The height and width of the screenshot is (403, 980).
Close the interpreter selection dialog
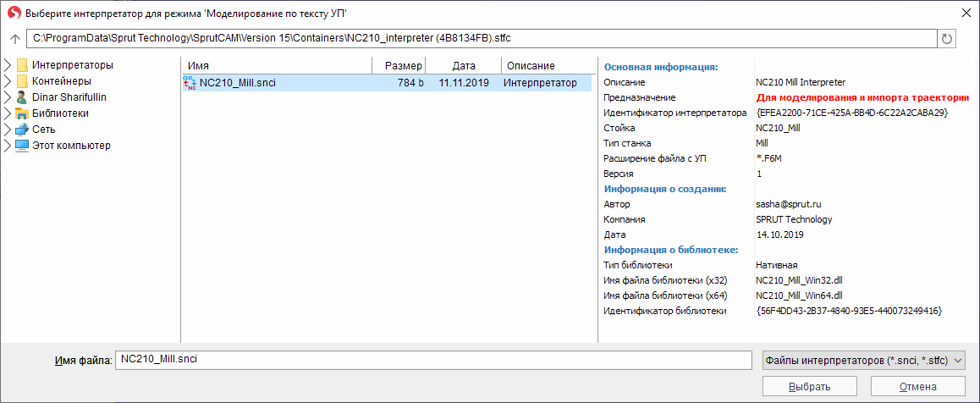pos(966,12)
